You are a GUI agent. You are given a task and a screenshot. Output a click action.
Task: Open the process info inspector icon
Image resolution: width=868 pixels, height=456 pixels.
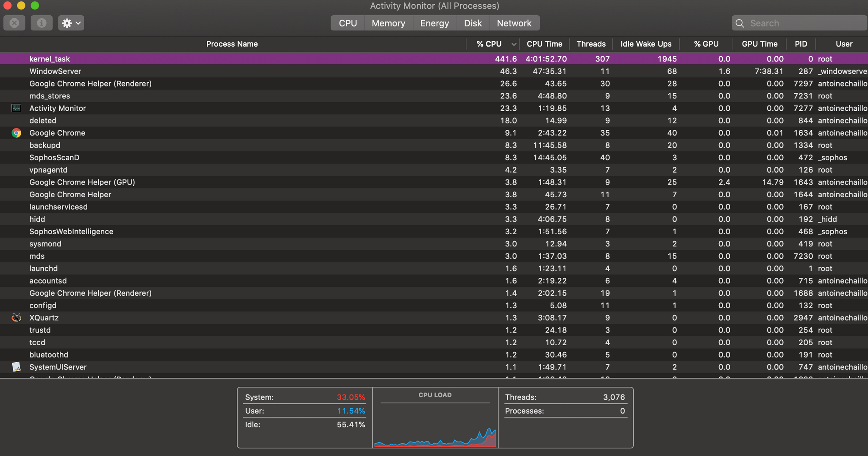(x=42, y=23)
